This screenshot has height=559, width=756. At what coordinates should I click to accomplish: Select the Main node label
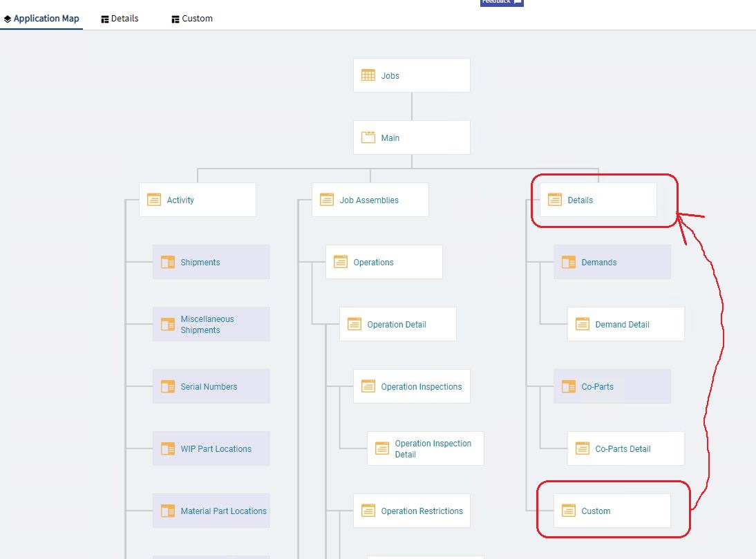coord(390,138)
